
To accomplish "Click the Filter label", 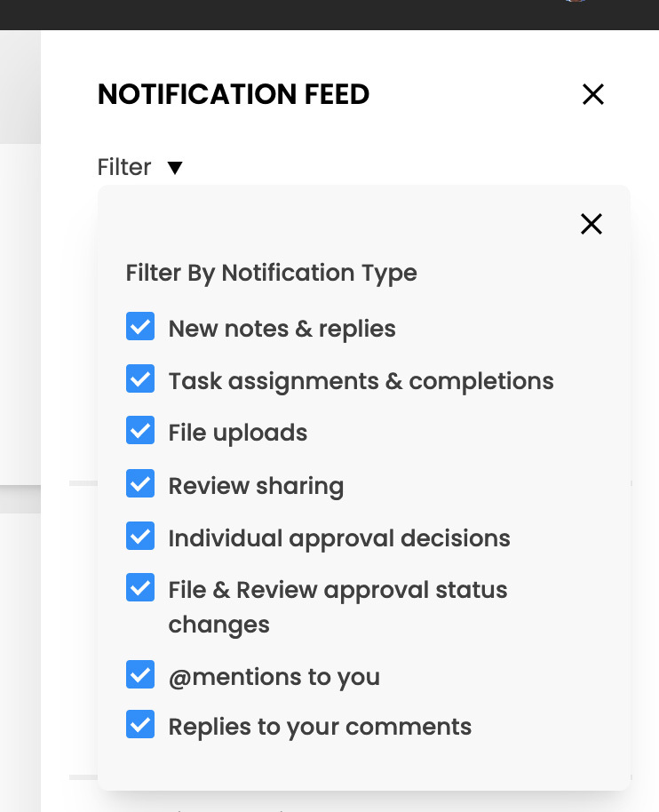I will (124, 167).
